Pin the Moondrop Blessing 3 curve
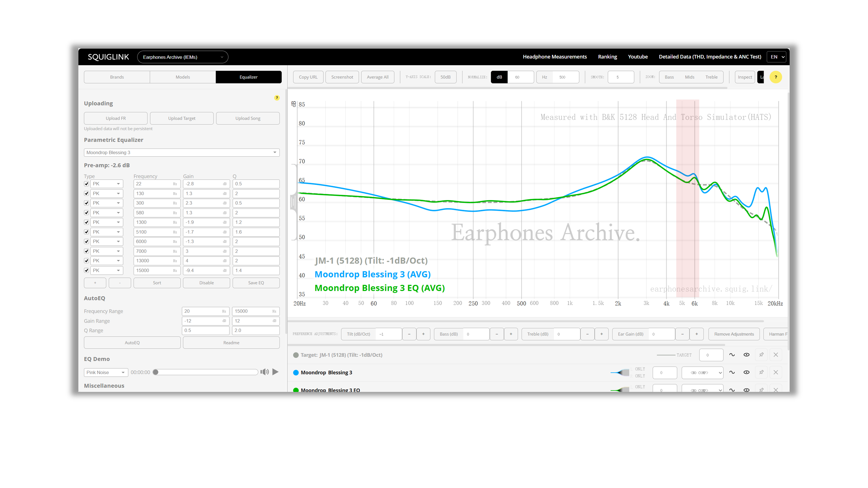 click(761, 372)
